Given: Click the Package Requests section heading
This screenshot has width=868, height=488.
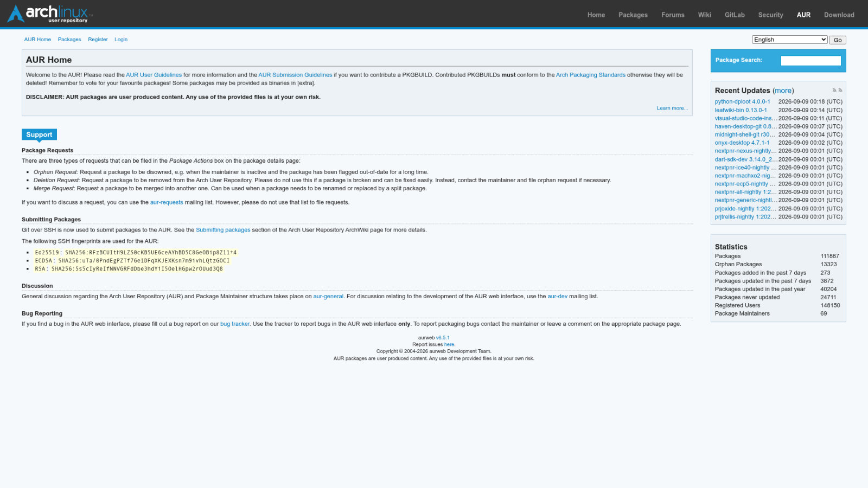Looking at the screenshot, I should [47, 150].
